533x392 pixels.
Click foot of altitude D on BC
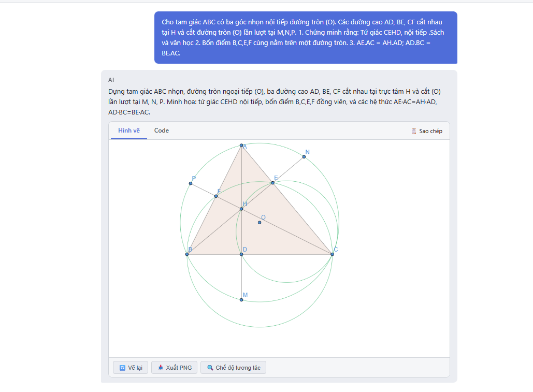(242, 254)
